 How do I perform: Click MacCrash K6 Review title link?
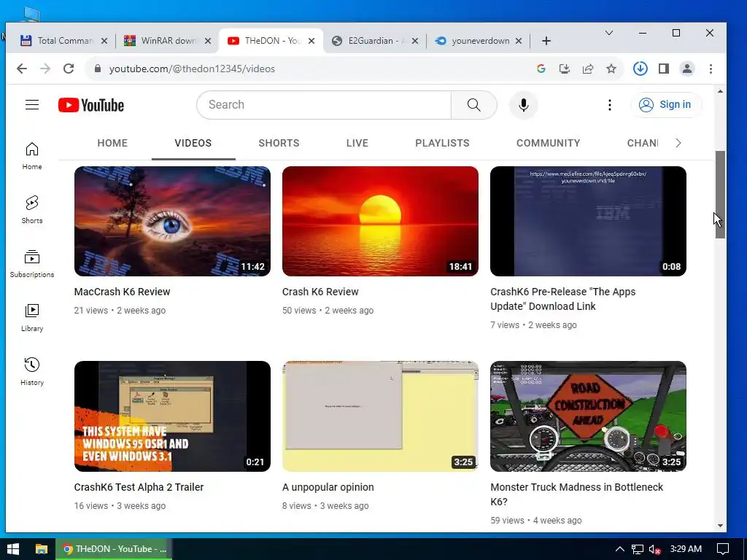pos(122,292)
